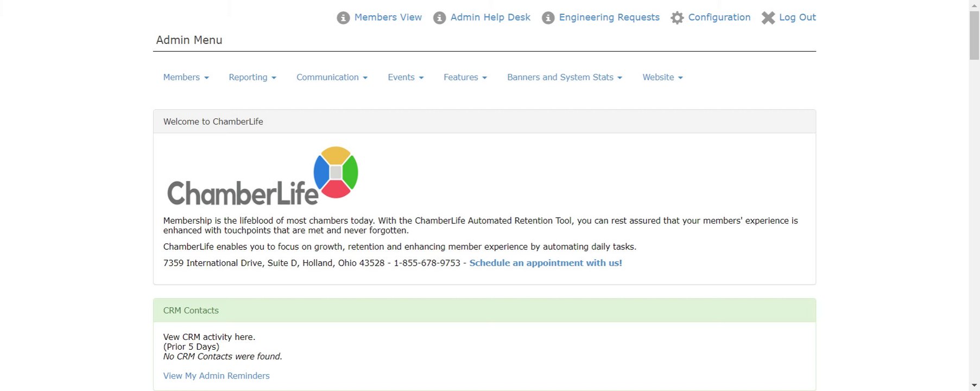This screenshot has width=980, height=391.
Task: Go to Members View link
Action: 388,17
